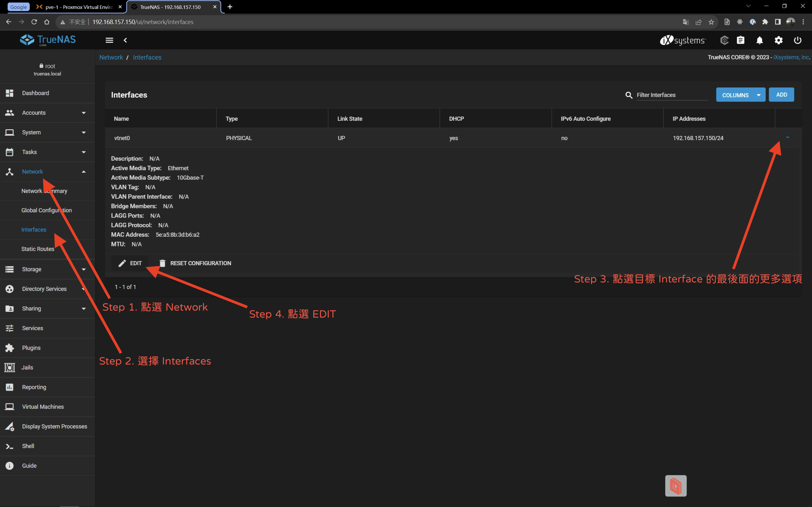Click the TrueCommand status icon
The width and height of the screenshot is (812, 507).
(724, 40)
